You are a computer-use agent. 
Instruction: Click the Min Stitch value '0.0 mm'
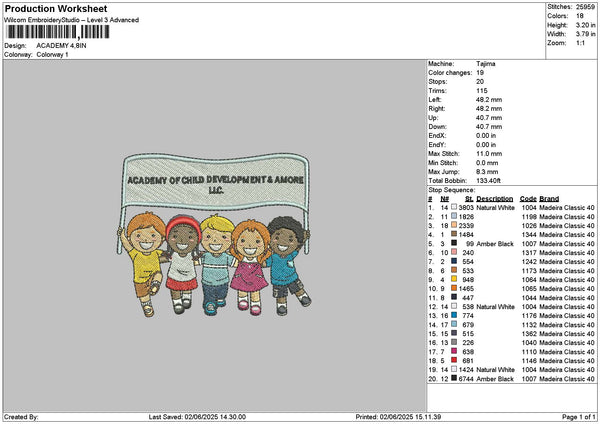coord(487,163)
